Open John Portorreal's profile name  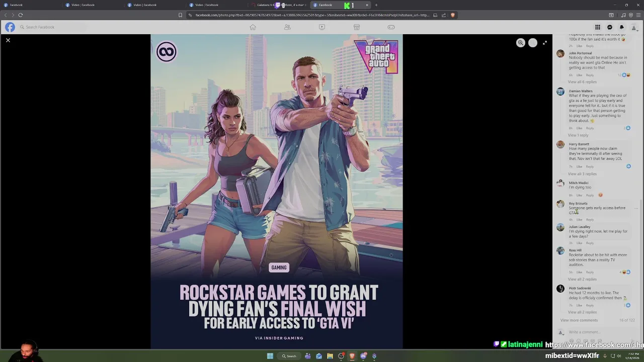pos(580,53)
